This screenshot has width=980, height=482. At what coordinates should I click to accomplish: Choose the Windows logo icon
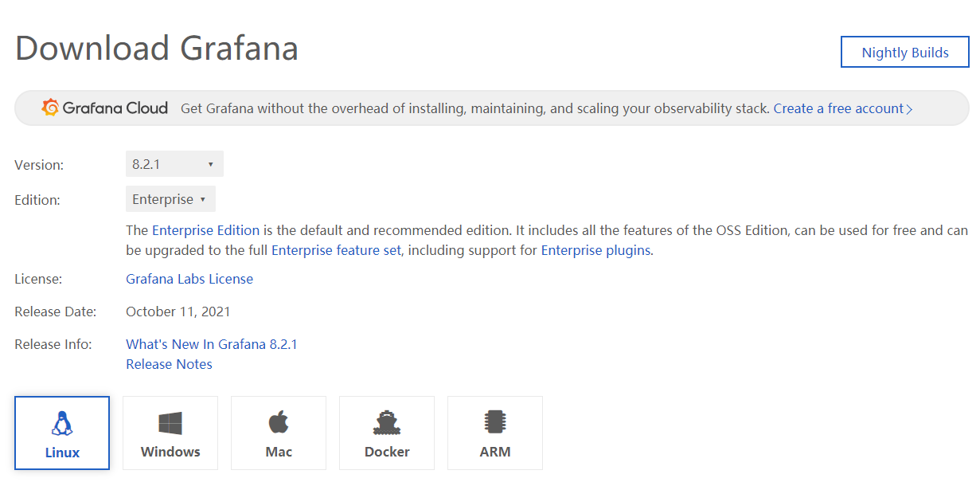[170, 423]
